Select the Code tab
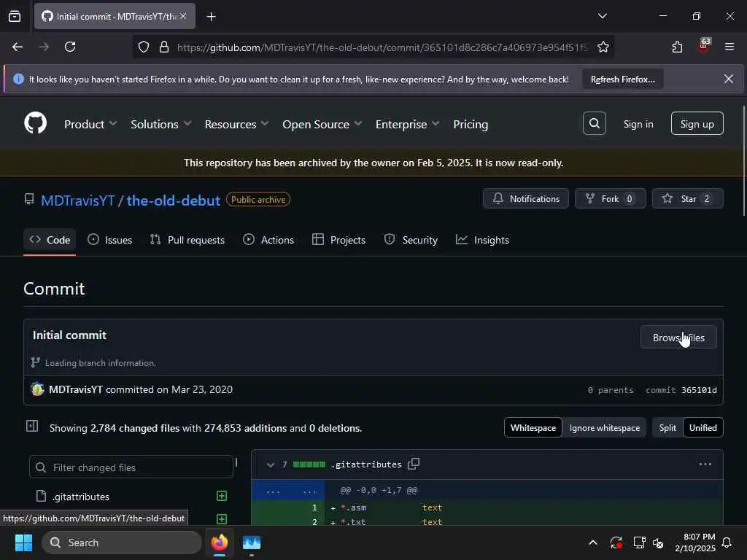This screenshot has width=747, height=560. coord(50,240)
